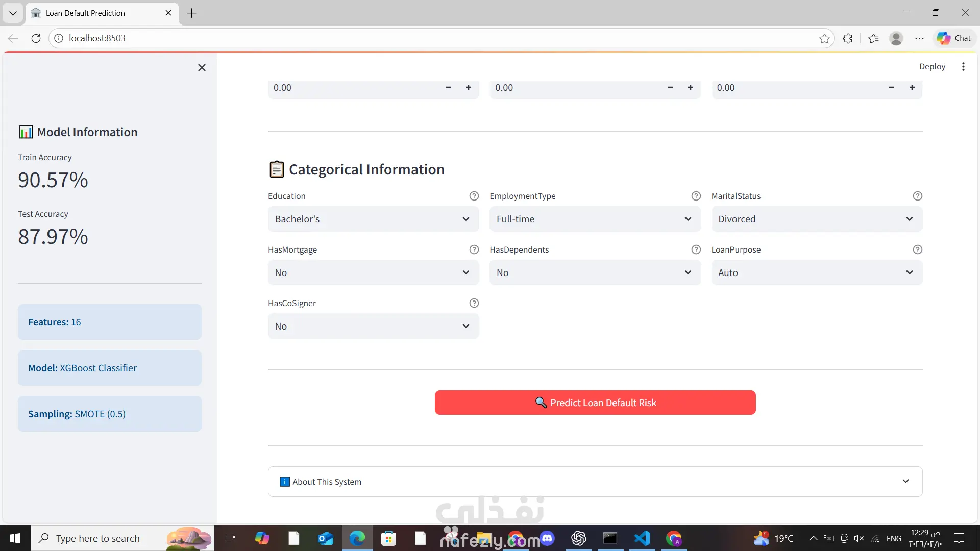Open the EmploymentType dropdown showing Full-time
Viewport: 980px width, 551px height.
pos(595,219)
